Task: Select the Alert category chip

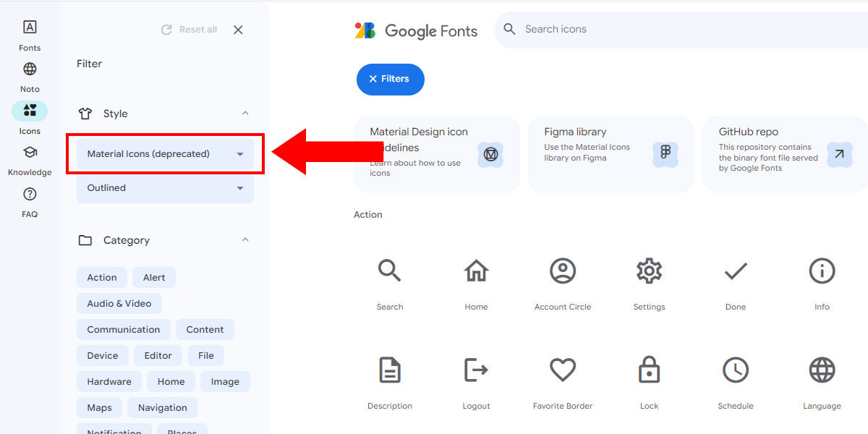Action: (x=154, y=278)
